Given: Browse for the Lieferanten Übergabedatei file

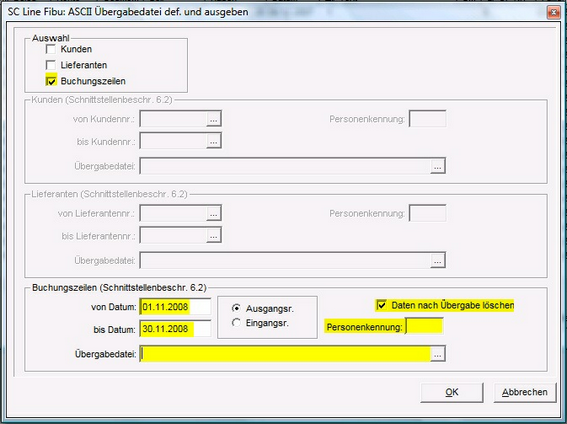Looking at the screenshot, I should 438,260.
